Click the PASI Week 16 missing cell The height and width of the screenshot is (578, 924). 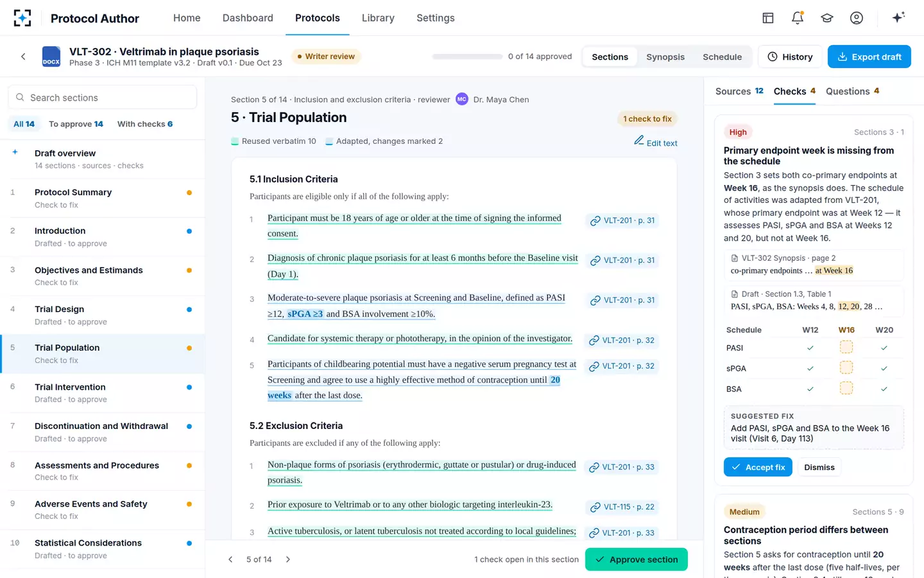pyautogui.click(x=846, y=347)
